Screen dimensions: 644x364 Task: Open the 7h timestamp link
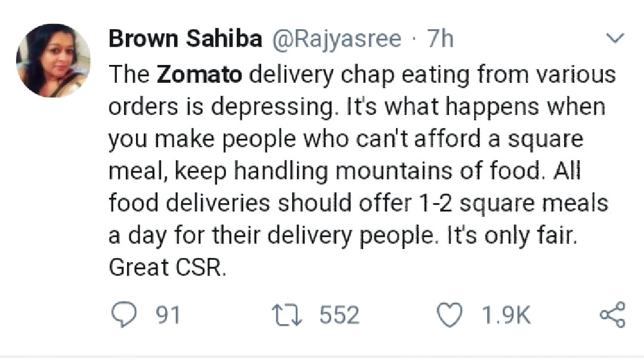(x=441, y=40)
